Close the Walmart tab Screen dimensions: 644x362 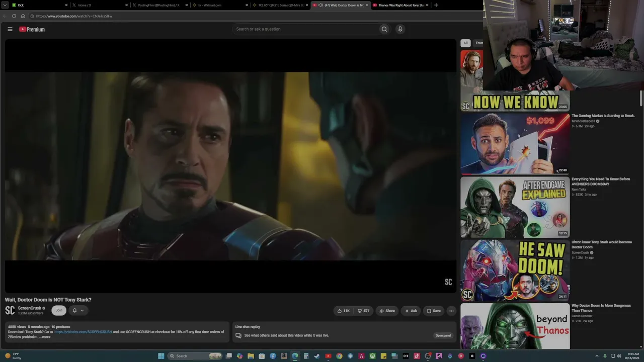(x=247, y=5)
